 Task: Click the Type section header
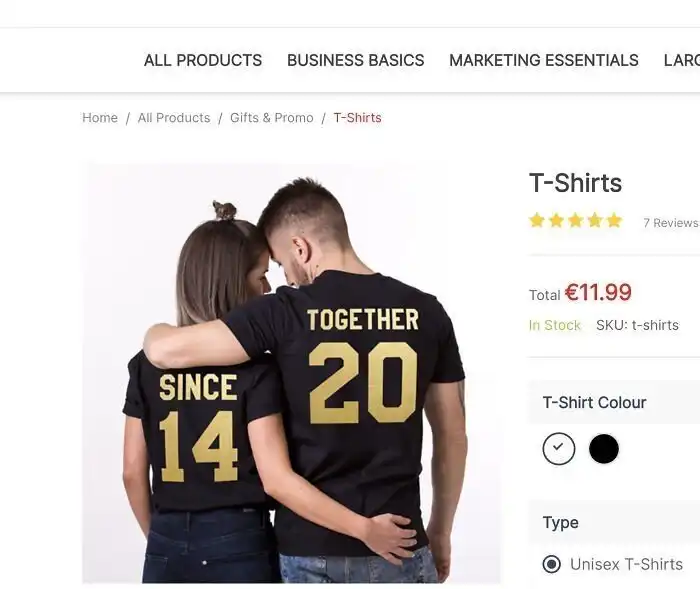click(561, 522)
